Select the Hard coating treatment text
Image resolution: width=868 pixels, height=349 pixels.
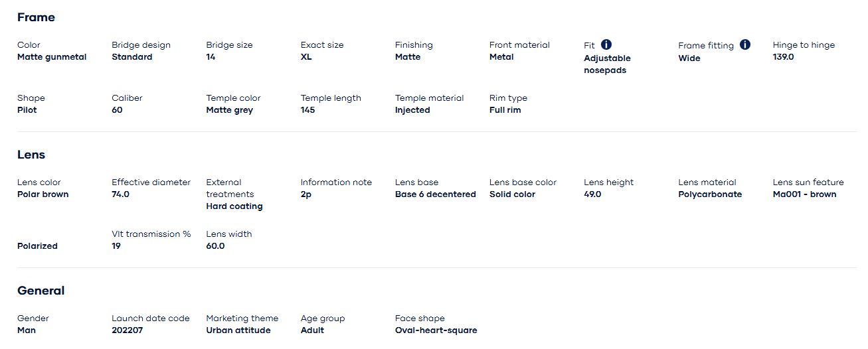234,206
